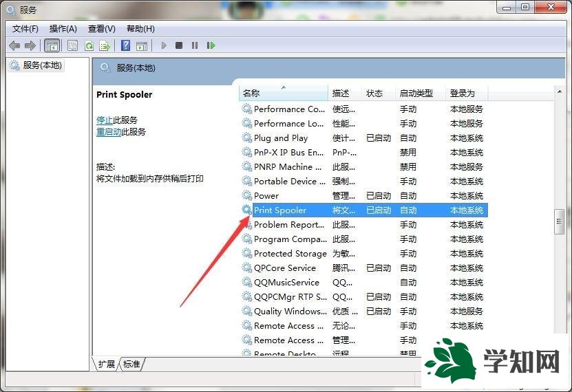Viewport: 572px width, 392px height.
Task: Click the Stop Service square icon
Action: [179, 45]
